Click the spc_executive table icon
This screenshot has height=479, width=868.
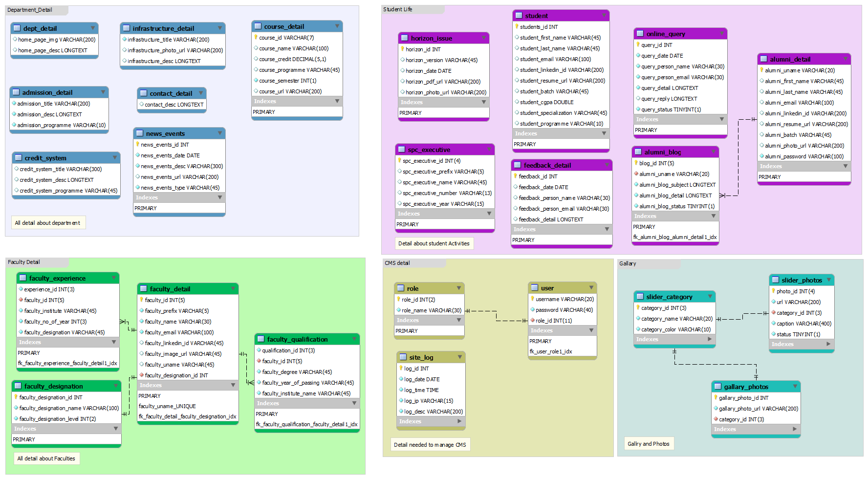tap(402, 150)
